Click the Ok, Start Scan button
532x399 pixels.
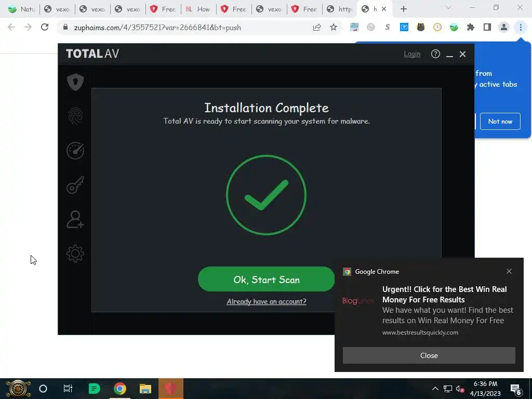(267, 279)
